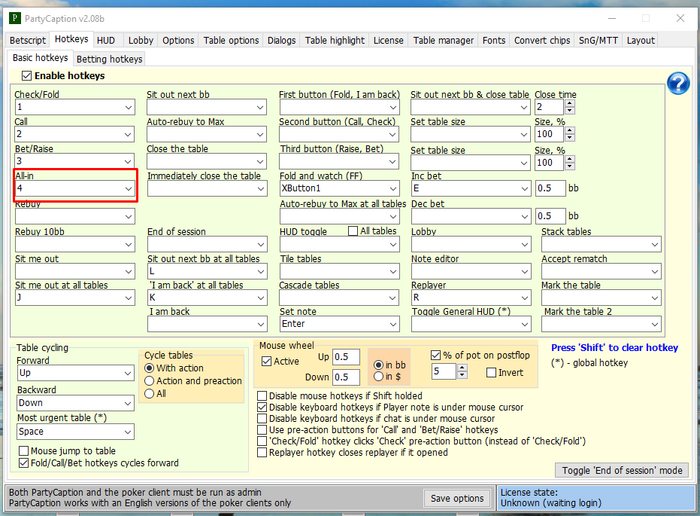
Task: Toggle All tables checkbox near HUD toggle
Action: tap(353, 231)
